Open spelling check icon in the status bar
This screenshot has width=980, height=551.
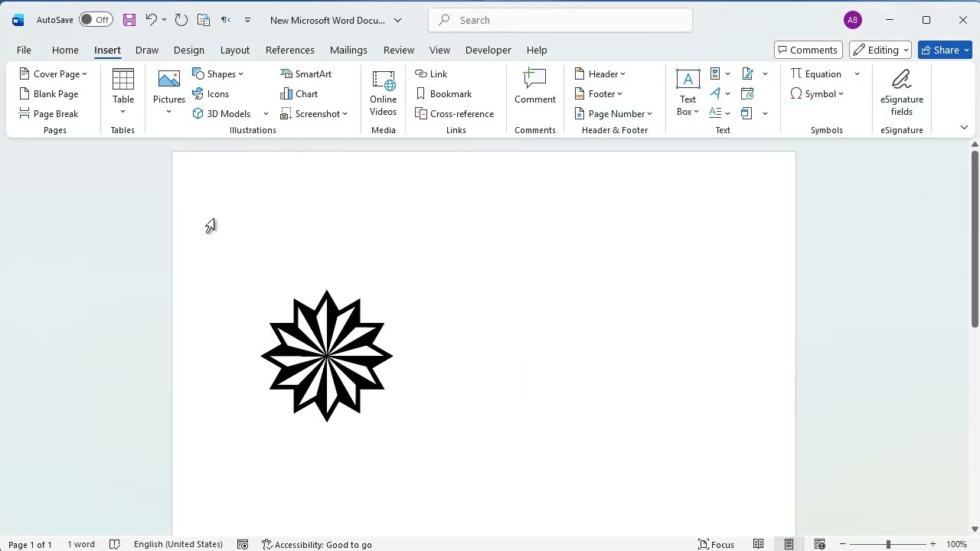click(x=114, y=544)
